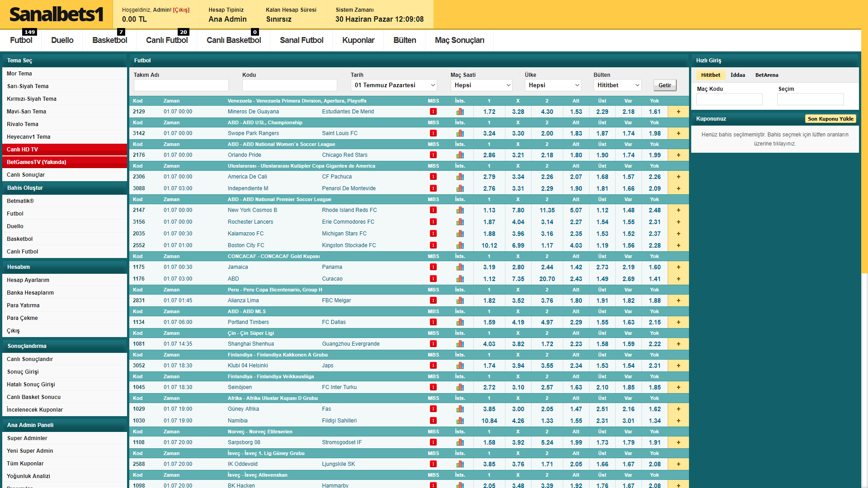Click the Maç Kodu quick entry field
This screenshot has width=868, height=488.
pyautogui.click(x=729, y=99)
